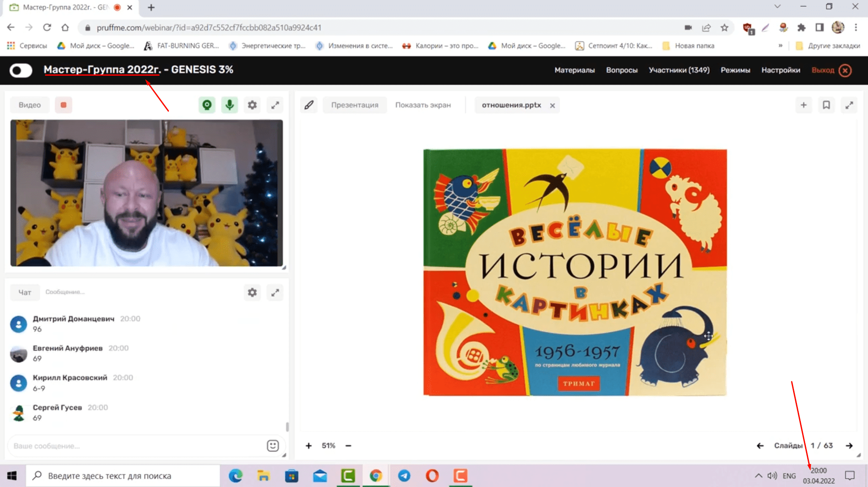The image size is (868, 487).
Task: Open chat settings gear icon
Action: [x=252, y=292]
